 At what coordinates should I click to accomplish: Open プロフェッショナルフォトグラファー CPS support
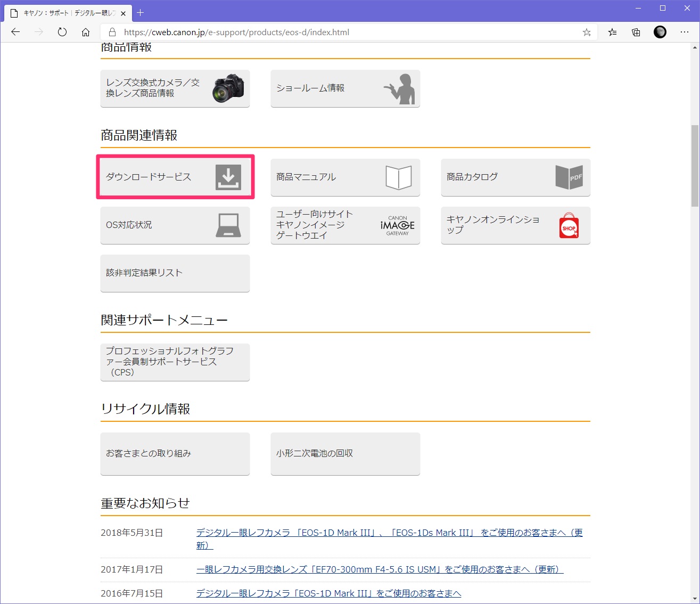coord(175,362)
